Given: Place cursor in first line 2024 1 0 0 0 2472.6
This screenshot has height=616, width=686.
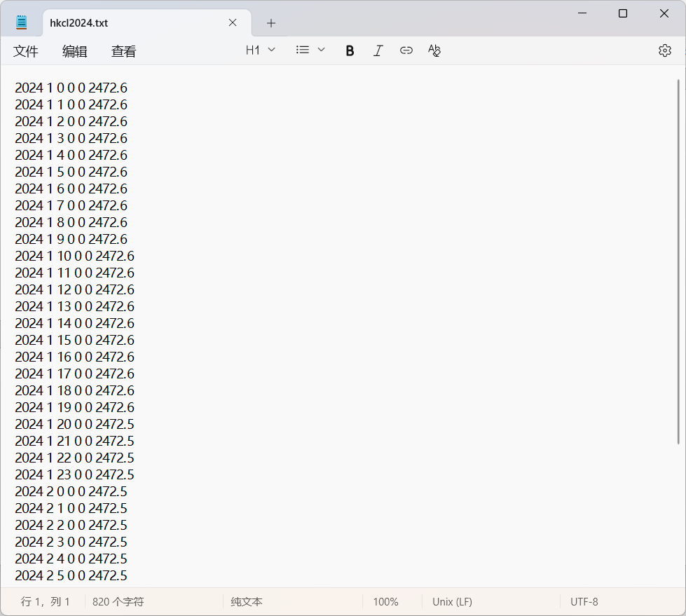Looking at the screenshot, I should [x=71, y=88].
